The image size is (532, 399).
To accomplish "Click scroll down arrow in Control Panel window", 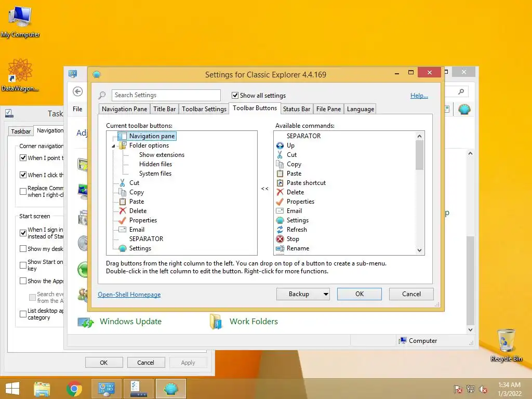I will (x=470, y=330).
